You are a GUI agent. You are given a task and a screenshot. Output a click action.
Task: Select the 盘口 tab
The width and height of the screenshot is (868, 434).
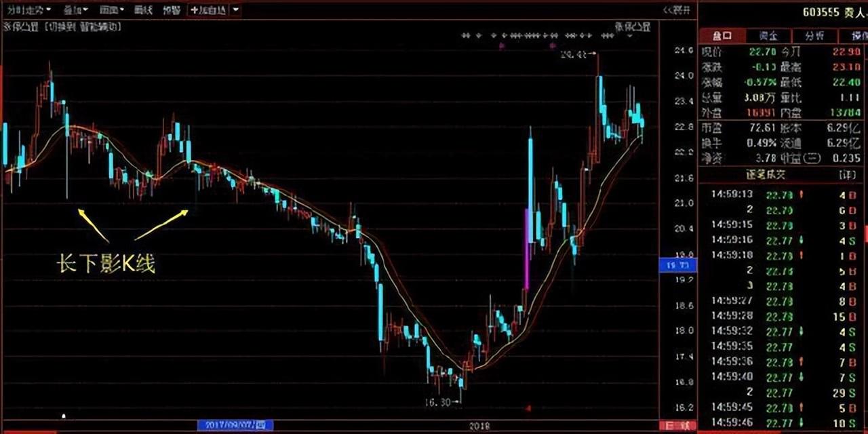[722, 36]
